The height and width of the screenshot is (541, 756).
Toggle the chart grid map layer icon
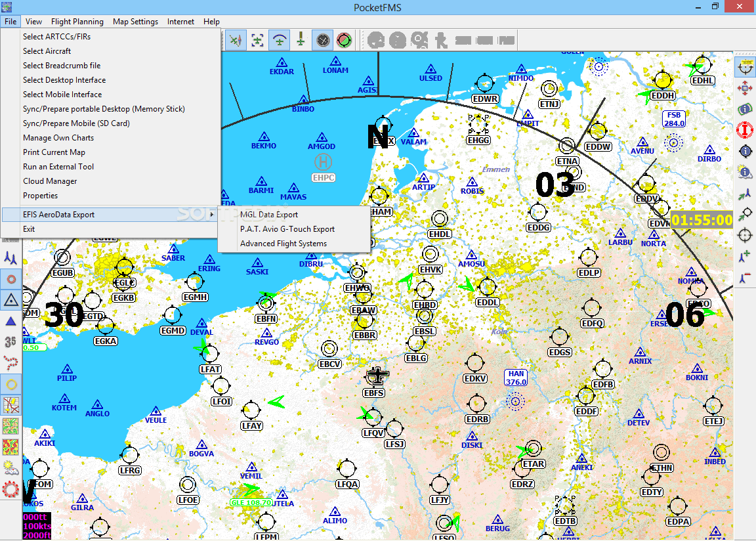[10, 405]
